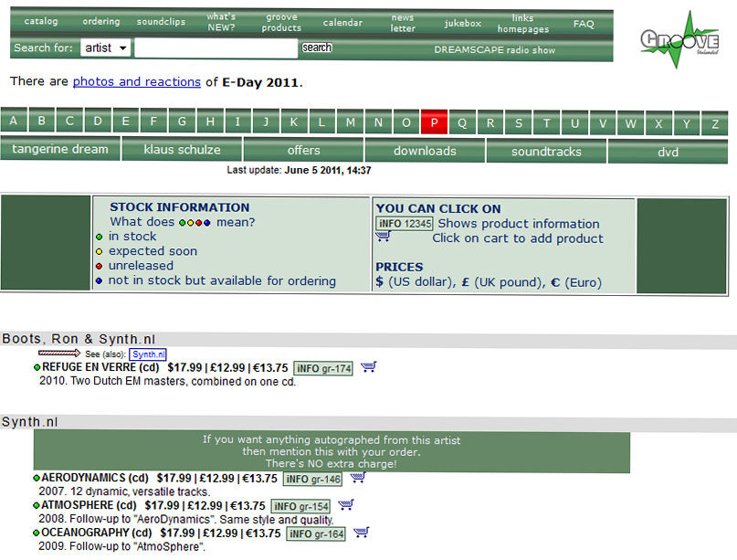Select letter M in the alphabet bar
Viewport: 737px width, 560px height.
350,122
